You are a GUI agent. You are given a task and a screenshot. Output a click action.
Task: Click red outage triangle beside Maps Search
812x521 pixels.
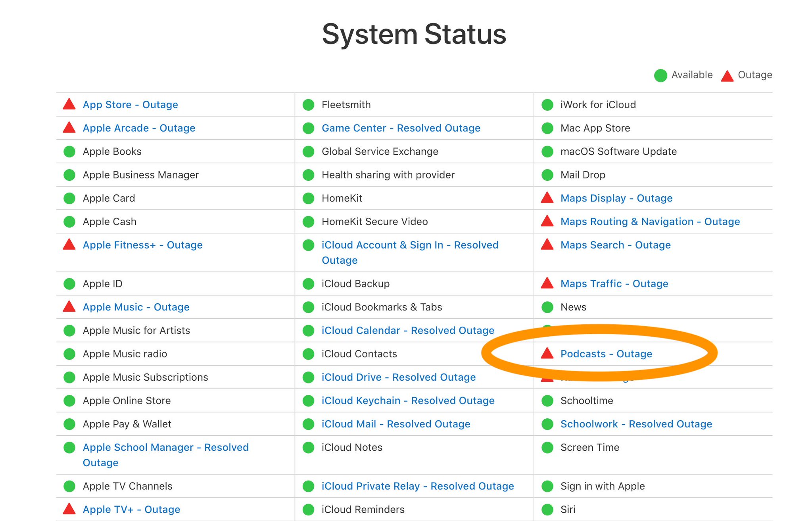[x=547, y=244]
